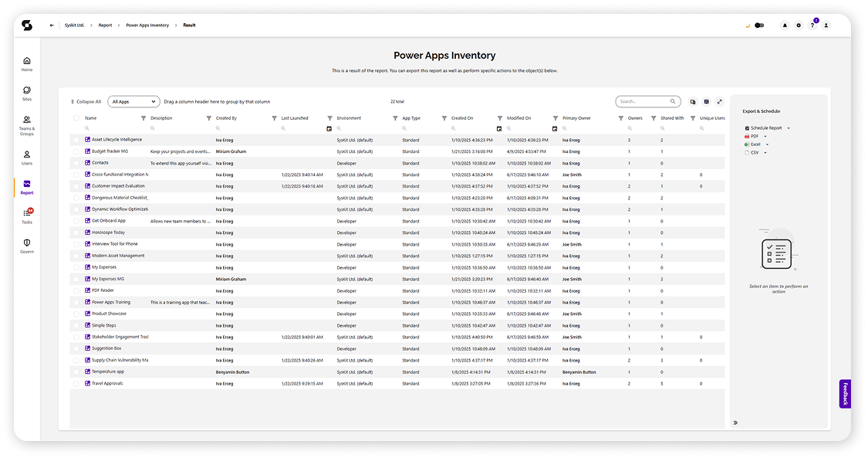Open the Power Apps Training app row

397,303
